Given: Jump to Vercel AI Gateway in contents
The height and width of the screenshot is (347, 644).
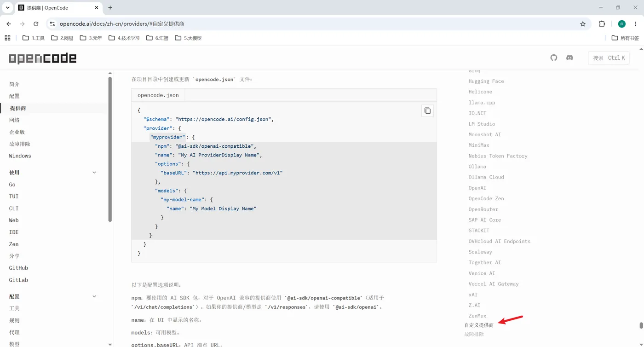Looking at the screenshot, I should (x=494, y=284).
